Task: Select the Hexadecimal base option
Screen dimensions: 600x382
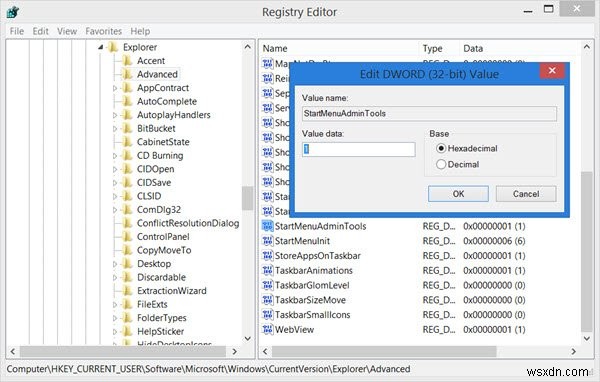Action: click(441, 149)
